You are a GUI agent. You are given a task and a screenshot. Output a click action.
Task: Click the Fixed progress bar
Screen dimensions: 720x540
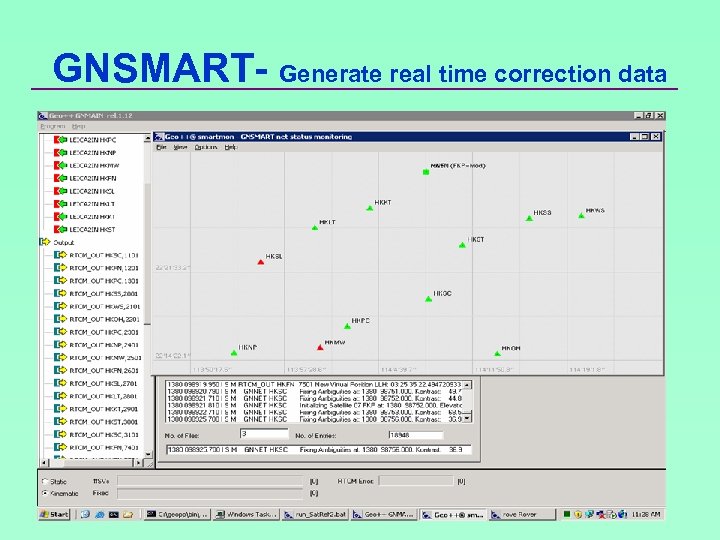[x=211, y=493]
